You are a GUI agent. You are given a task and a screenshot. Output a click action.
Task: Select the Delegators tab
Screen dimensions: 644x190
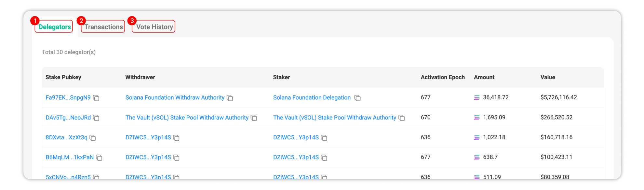click(x=54, y=27)
